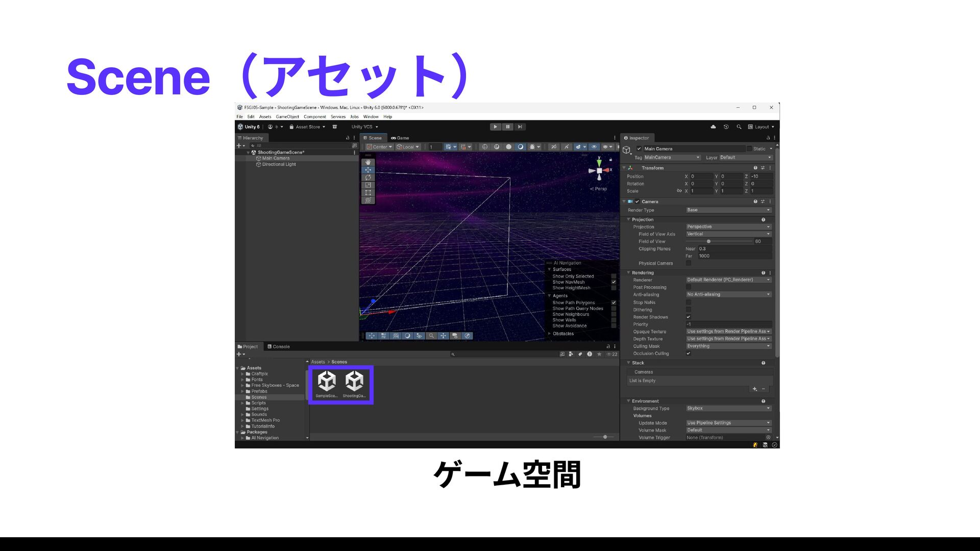This screenshot has width=980, height=551.
Task: Select the Rotate tool in Scene view
Action: (x=368, y=178)
